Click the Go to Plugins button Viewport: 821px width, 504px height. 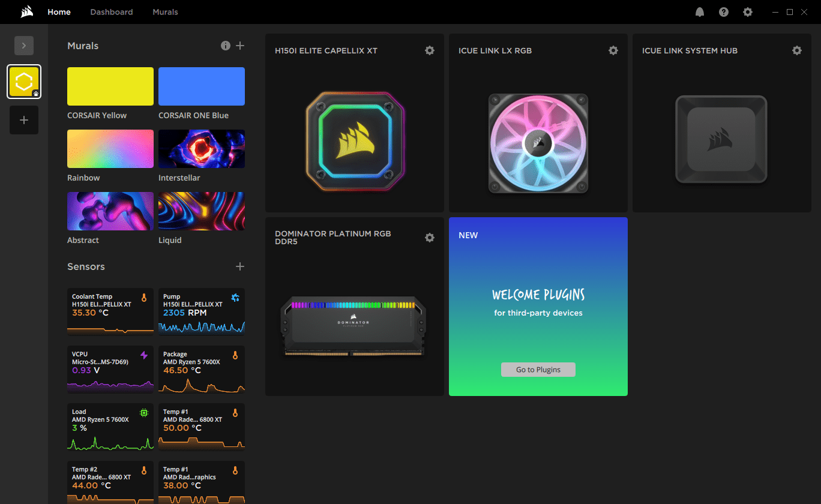(x=538, y=370)
